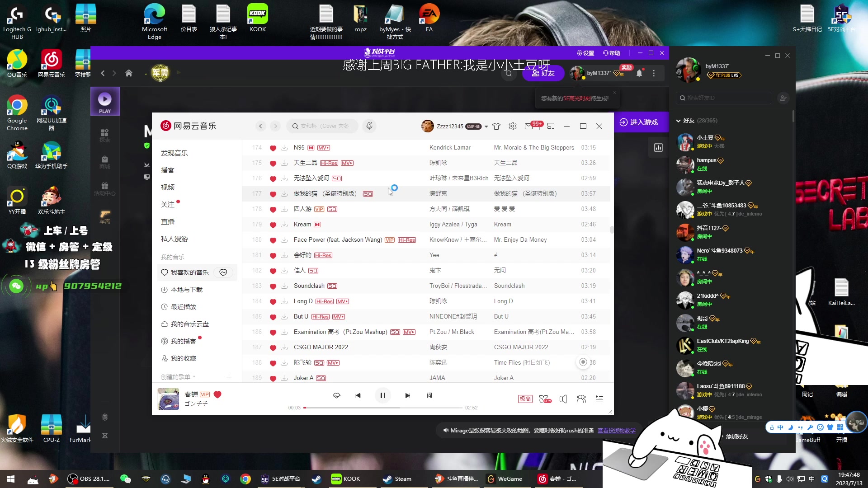Click PLAY icon in 5E left sidebar
Screen dimensions: 868x488
[x=105, y=102]
